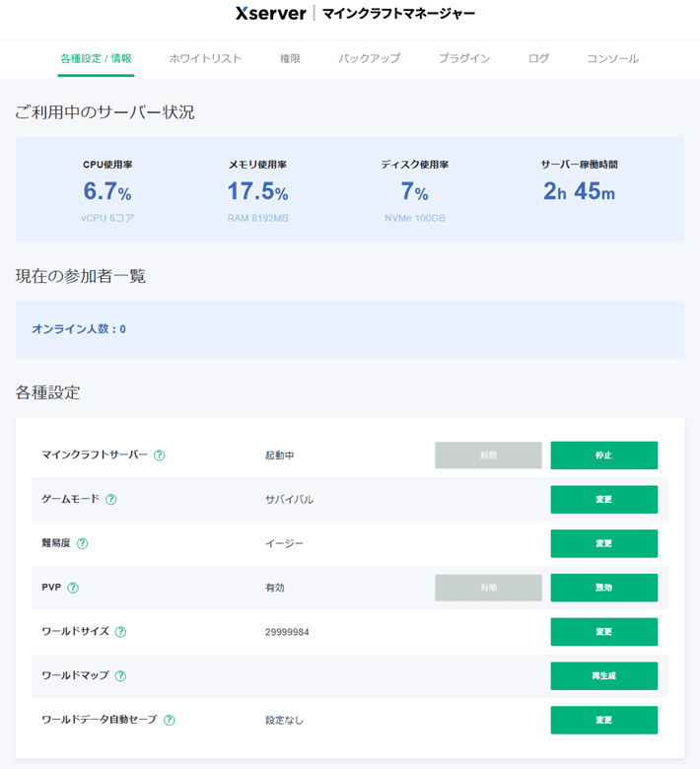This screenshot has width=700, height=769.
Task: Click the CPU使用率 value 6.7%
Action: (x=107, y=191)
